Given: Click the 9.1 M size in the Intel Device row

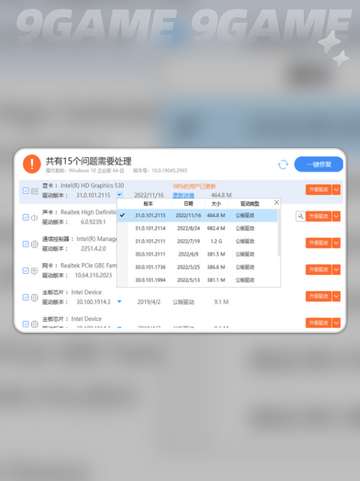Looking at the screenshot, I should tap(221, 302).
